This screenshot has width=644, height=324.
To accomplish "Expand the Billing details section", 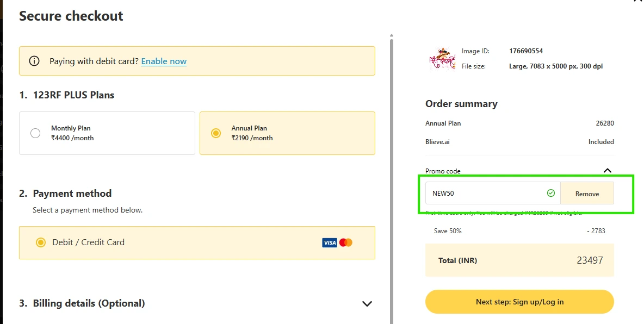I will pos(367,304).
